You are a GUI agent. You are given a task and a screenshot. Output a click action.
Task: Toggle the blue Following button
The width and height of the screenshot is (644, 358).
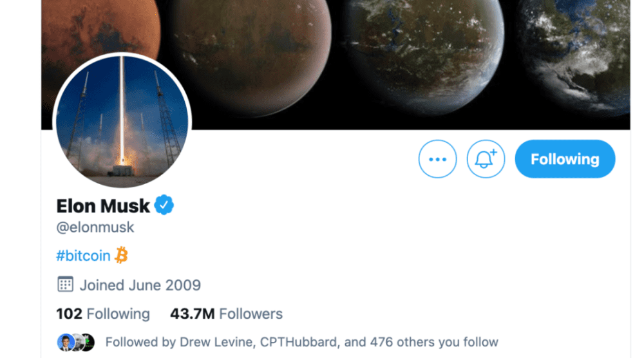point(565,159)
